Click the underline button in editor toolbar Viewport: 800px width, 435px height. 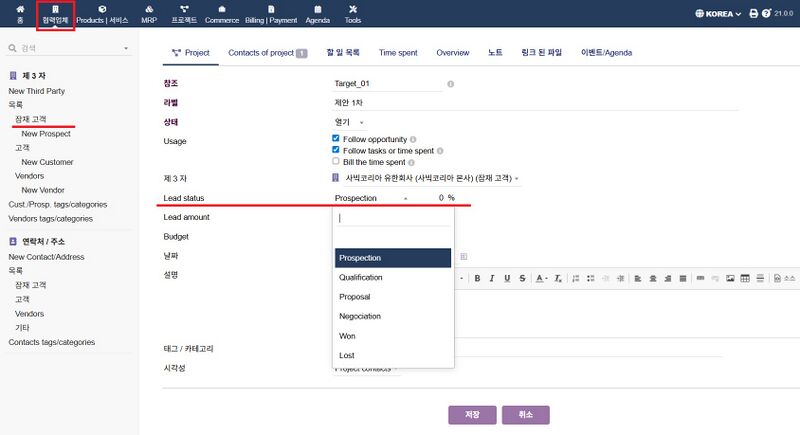507,278
